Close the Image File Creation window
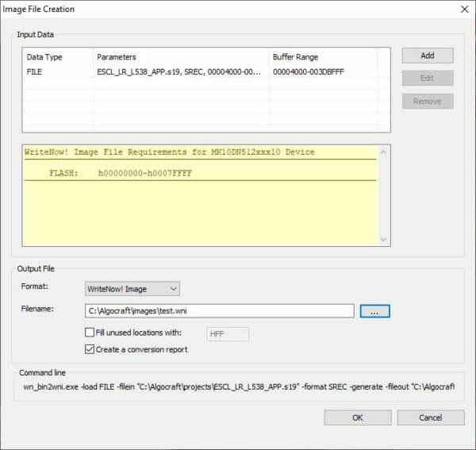The image size is (476, 450). click(463, 10)
